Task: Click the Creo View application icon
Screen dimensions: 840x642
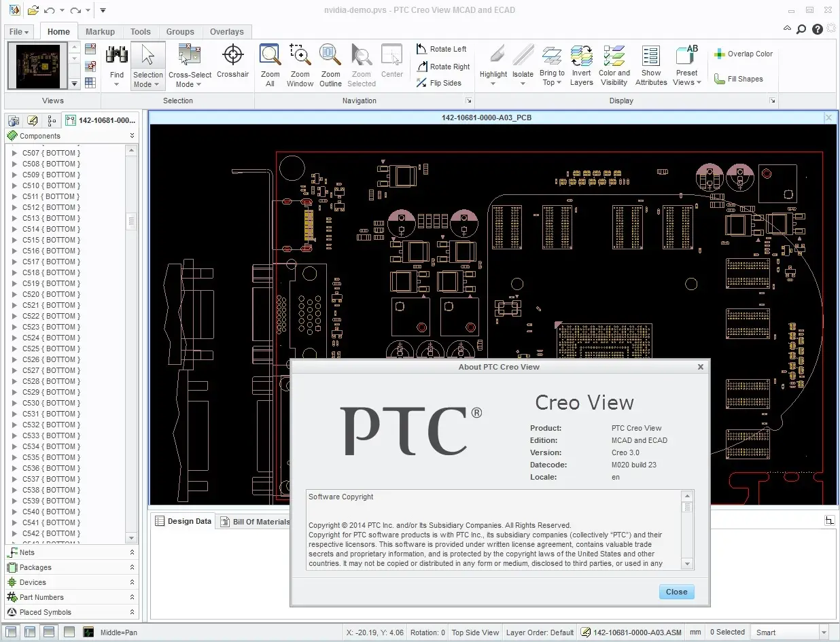Action: point(14,10)
